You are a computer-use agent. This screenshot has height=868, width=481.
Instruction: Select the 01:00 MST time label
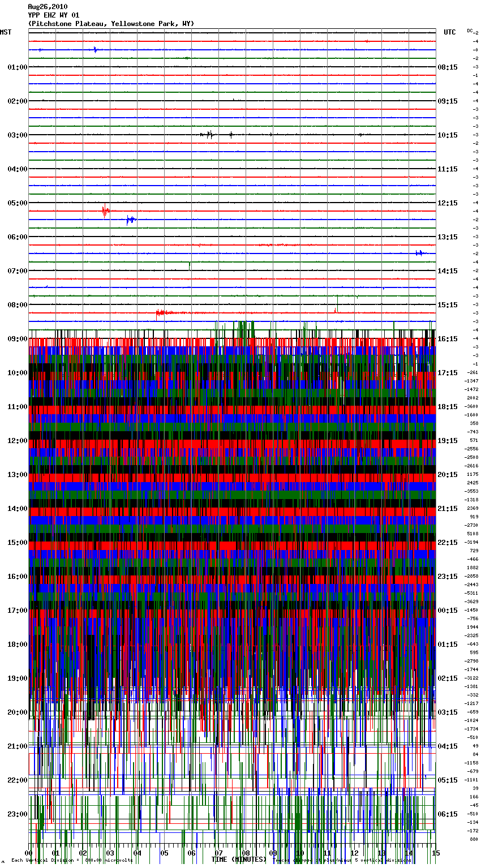(x=18, y=67)
